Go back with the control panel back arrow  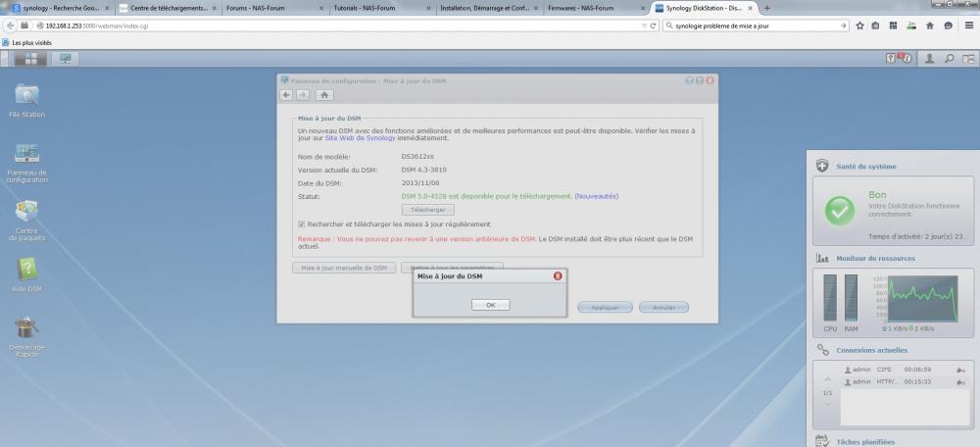click(285, 95)
